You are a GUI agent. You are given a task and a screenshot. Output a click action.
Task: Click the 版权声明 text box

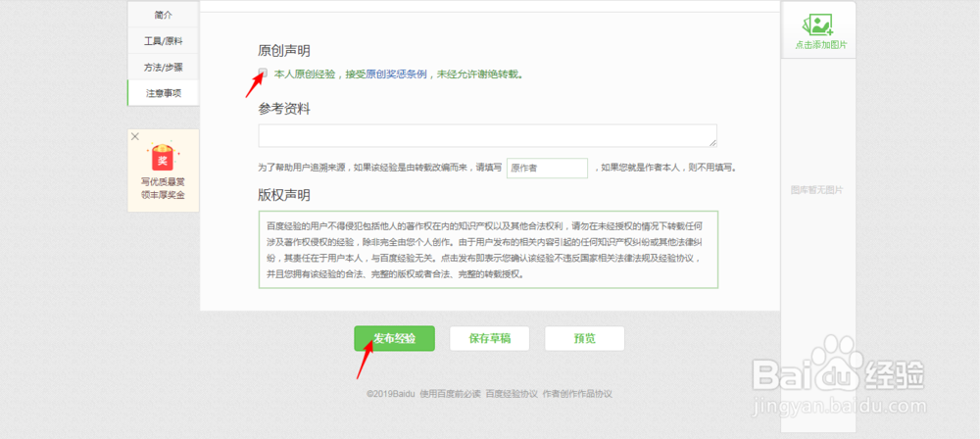click(x=488, y=250)
